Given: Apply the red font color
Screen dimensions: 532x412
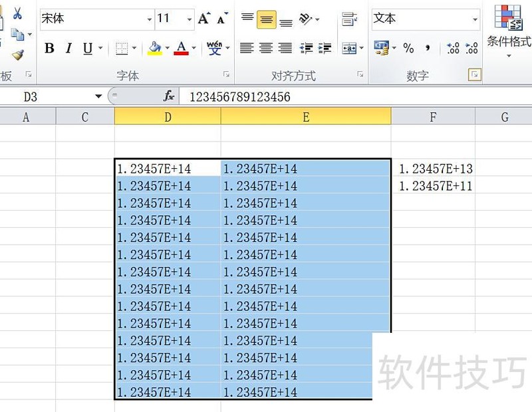Looking at the screenshot, I should 181,48.
